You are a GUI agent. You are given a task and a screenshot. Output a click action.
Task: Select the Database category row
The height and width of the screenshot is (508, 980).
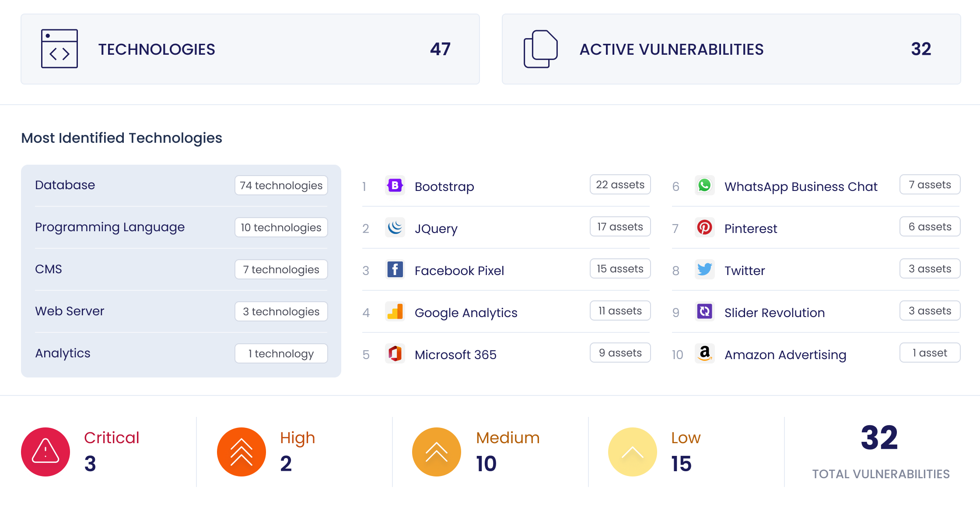pyautogui.click(x=181, y=185)
